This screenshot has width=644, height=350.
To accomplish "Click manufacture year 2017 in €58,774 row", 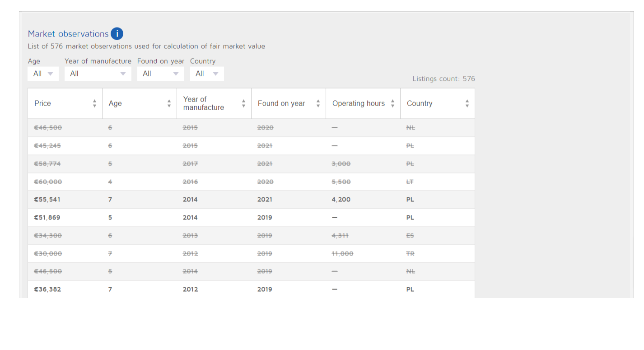I will (190, 164).
